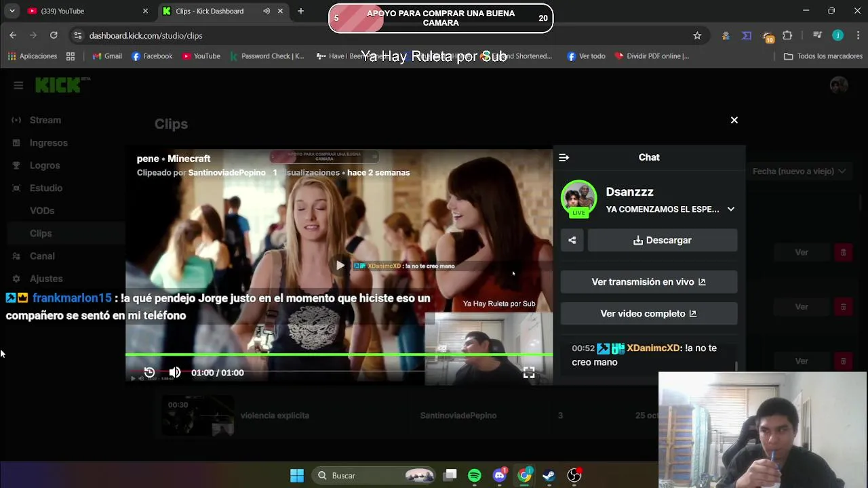Replay the clip with the rewind icon

(x=149, y=372)
